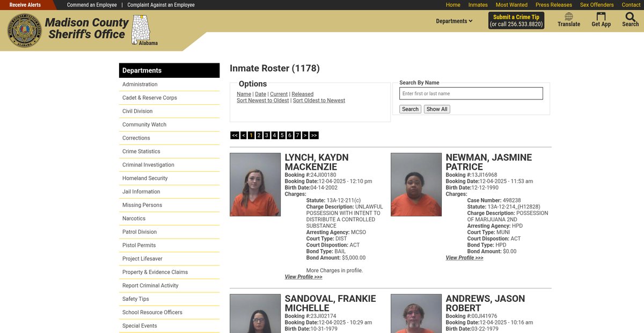The height and width of the screenshot is (333, 644).
Task: Click Receive Alerts tab
Action: (25, 5)
